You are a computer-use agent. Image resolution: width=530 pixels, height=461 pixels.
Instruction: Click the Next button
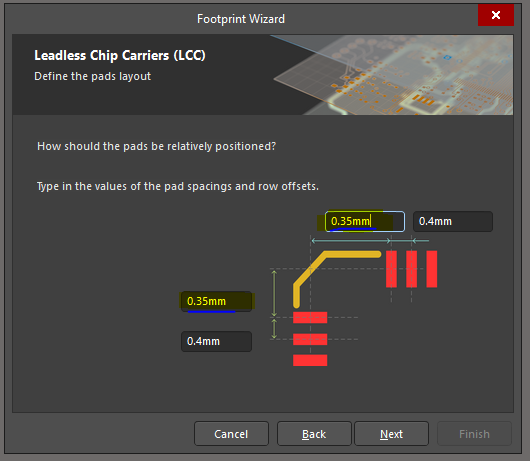pyautogui.click(x=391, y=434)
